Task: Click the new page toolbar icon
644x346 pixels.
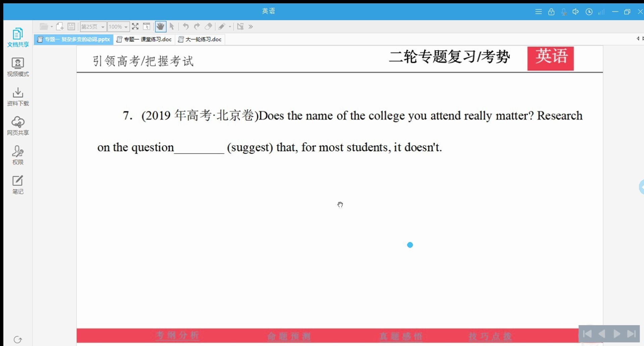Action: (x=60, y=26)
